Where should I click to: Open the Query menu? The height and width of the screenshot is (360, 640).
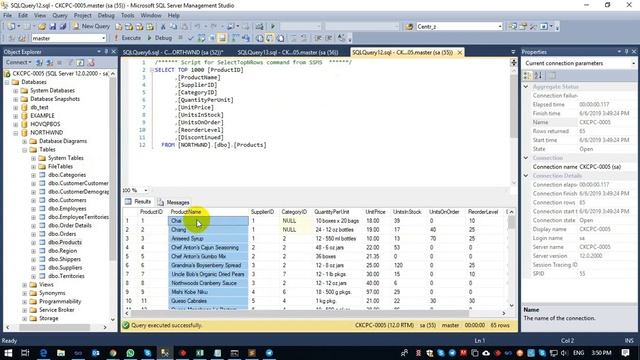tap(60, 15)
